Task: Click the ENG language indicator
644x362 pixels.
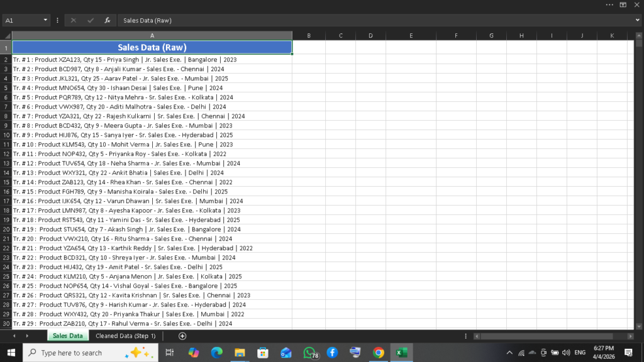Action: 580,353
